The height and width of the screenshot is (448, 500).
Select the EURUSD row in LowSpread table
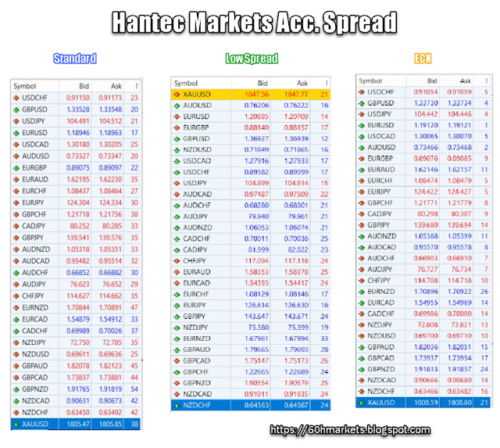click(251, 116)
